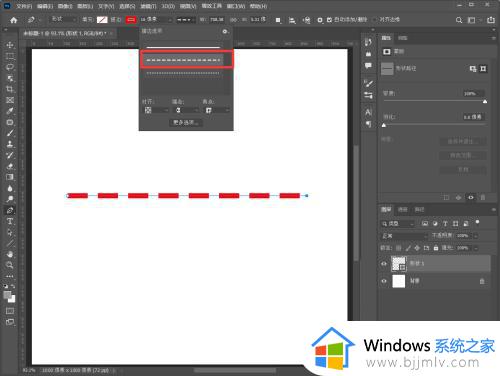The image size is (500, 376).
Task: Select the Pen tool
Action: [10, 210]
